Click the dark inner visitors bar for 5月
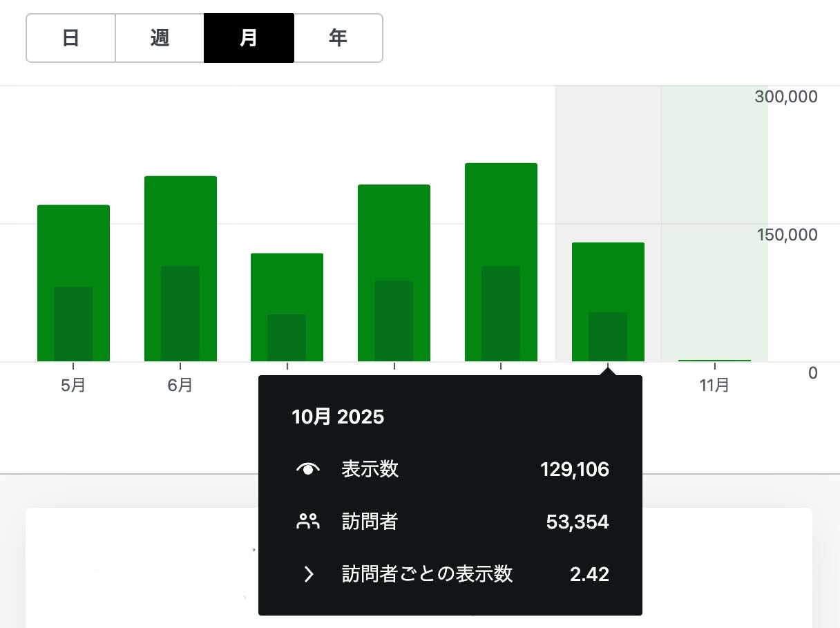 click(x=73, y=325)
